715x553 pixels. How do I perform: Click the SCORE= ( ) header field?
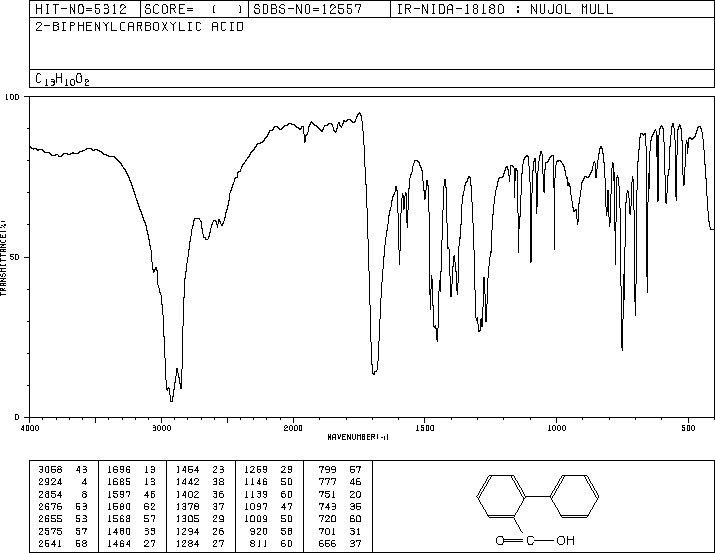[194, 9]
